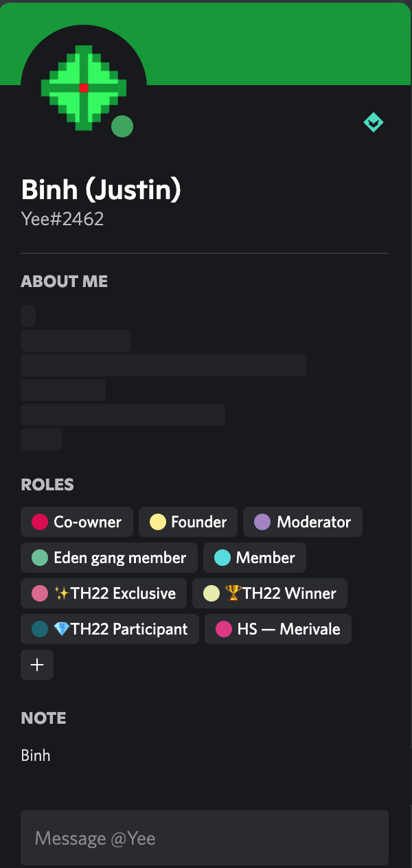Viewport: 412px width, 868px height.
Task: Click the purple Moderator role color dot
Action: click(262, 522)
